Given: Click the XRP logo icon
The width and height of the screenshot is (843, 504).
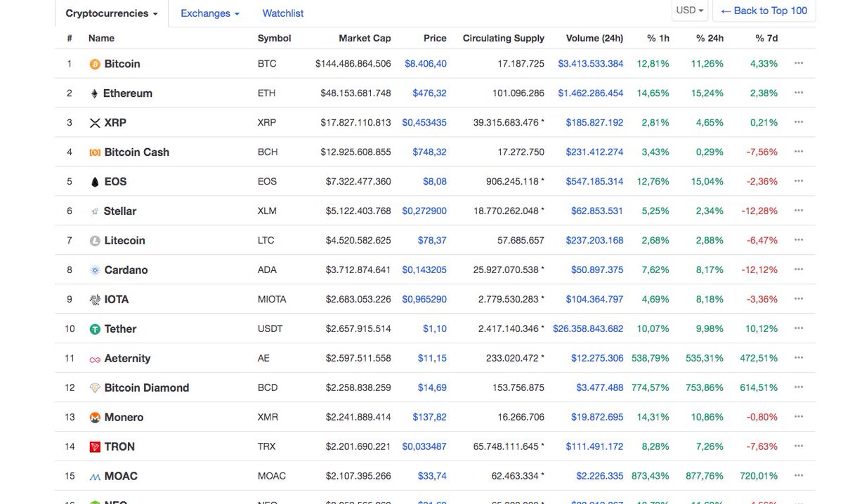Looking at the screenshot, I should 95,123.
